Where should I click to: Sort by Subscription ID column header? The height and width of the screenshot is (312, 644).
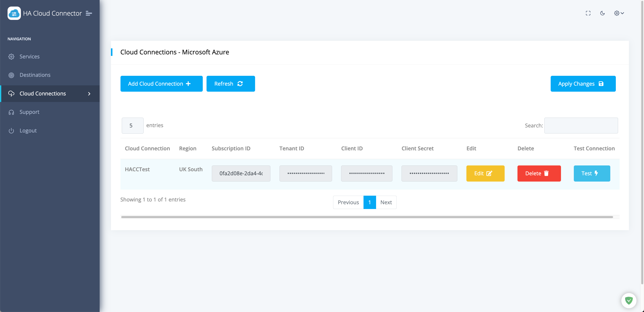pos(231,149)
